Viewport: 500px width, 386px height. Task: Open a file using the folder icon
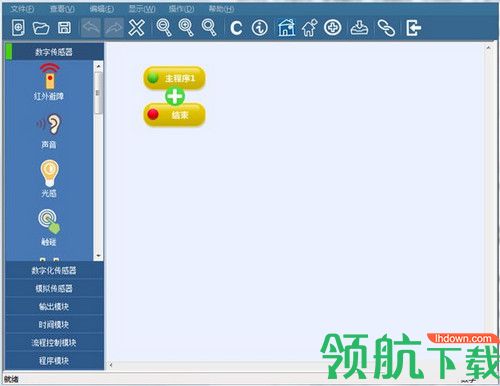(41, 28)
